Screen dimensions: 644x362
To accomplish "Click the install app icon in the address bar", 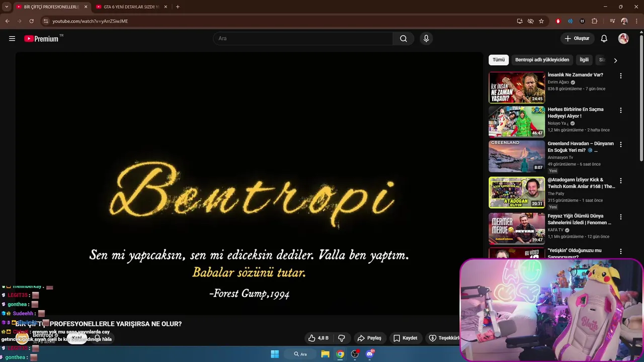I will click(x=520, y=21).
